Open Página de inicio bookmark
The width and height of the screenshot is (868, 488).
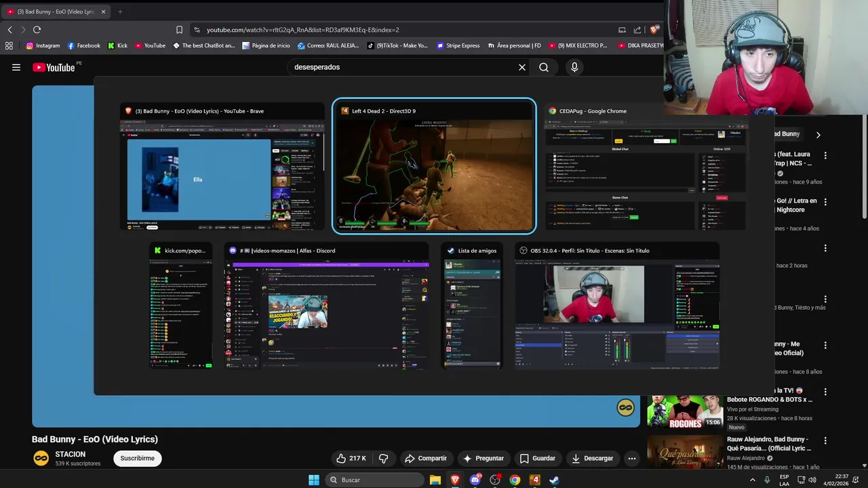point(265,45)
